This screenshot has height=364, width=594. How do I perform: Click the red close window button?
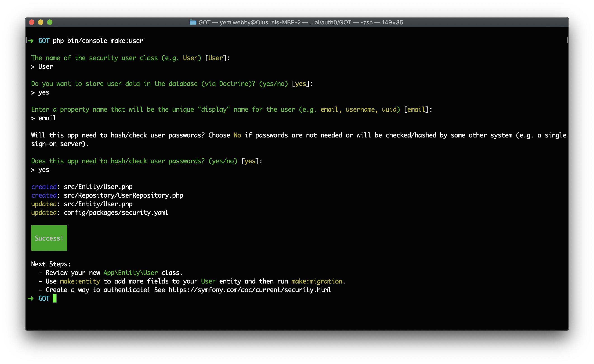coord(32,22)
